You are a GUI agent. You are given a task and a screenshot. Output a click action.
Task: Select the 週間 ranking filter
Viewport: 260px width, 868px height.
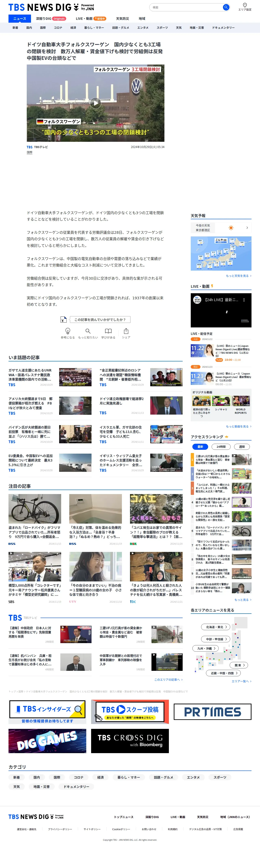[242, 447]
